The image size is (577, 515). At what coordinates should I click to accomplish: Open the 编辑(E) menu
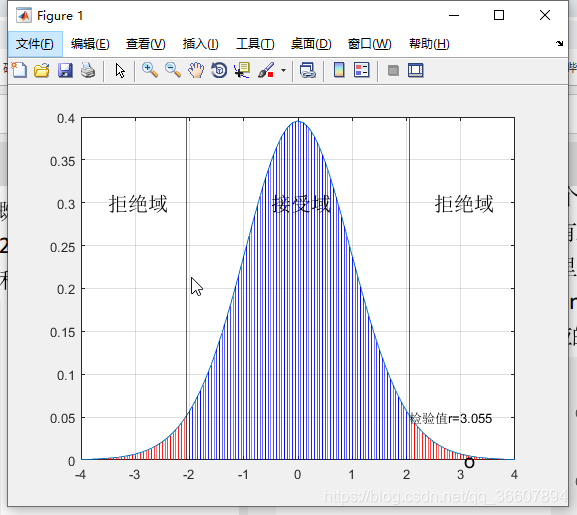click(x=90, y=44)
